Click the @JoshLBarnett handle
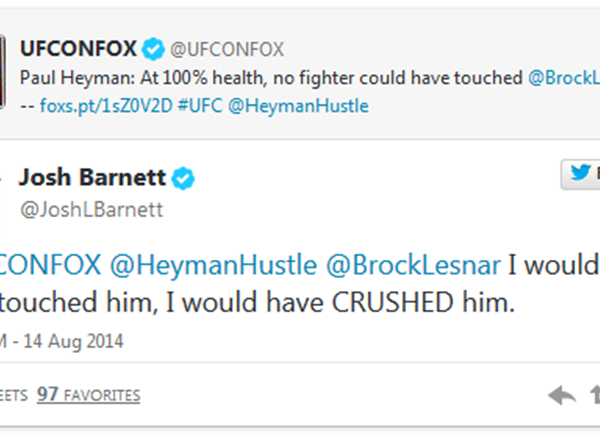Viewport: 600px width, 442px height. 90,208
